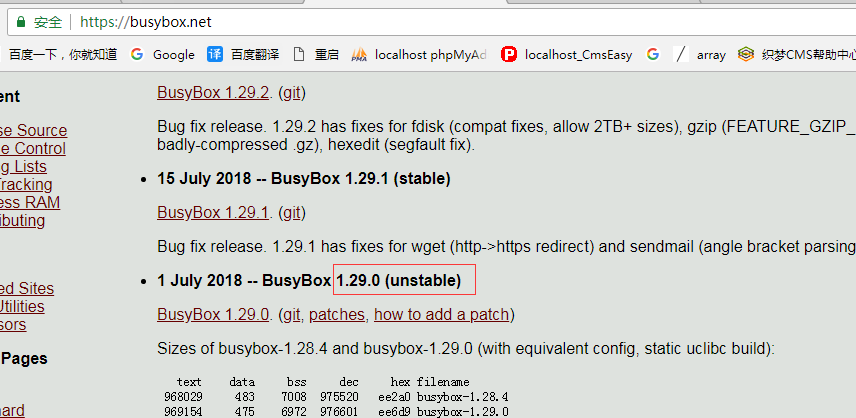
Task: Click the 重启 bookmark page icon
Action: (x=299, y=54)
